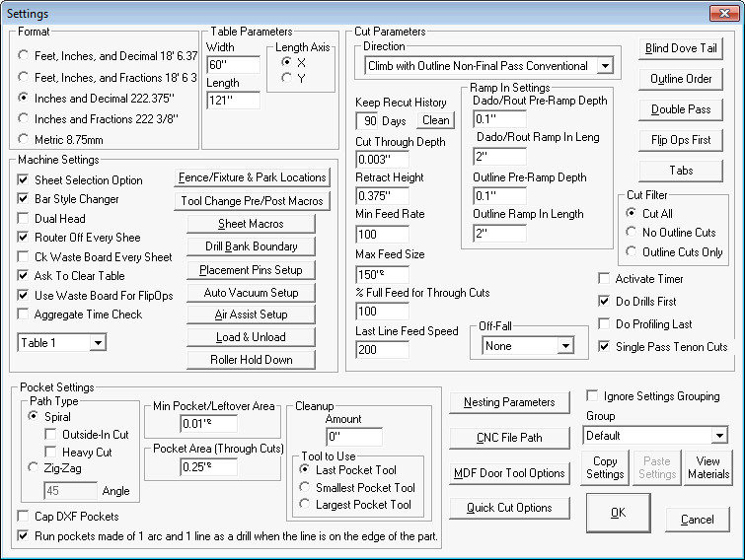Select the Metric 8.75mm format

click(25, 141)
